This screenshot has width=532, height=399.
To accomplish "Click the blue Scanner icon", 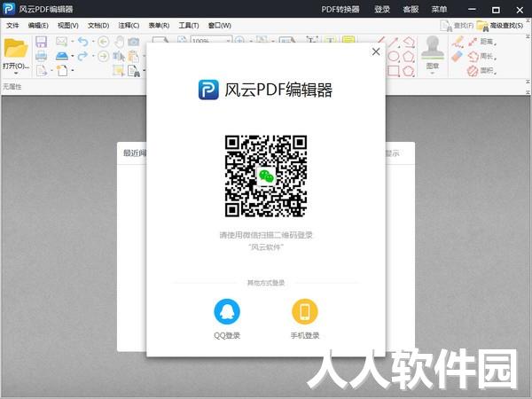I will pos(62,56).
